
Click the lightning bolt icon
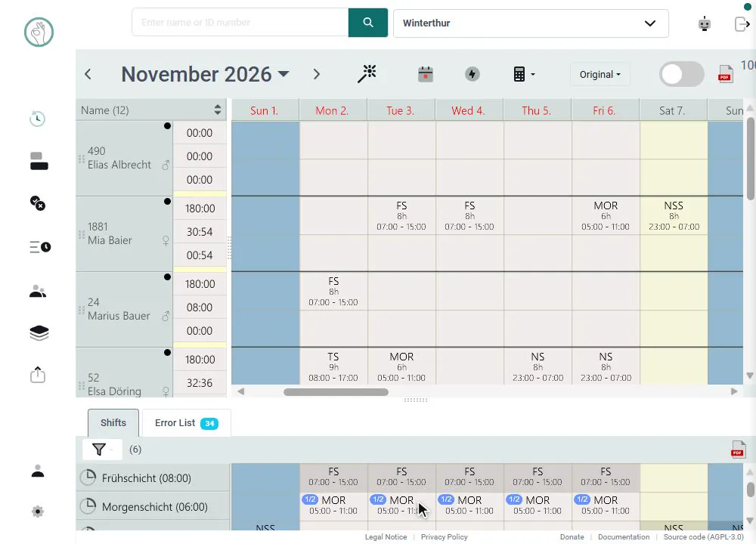point(472,74)
